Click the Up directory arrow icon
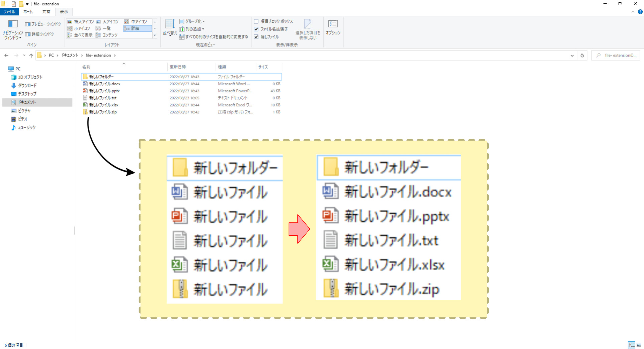The width and height of the screenshot is (644, 349). (x=31, y=55)
